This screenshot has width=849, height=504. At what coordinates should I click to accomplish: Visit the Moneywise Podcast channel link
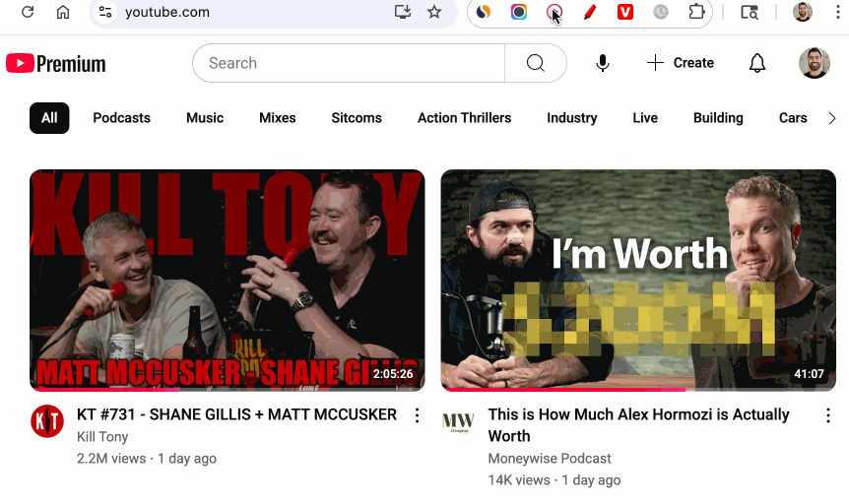(x=550, y=459)
